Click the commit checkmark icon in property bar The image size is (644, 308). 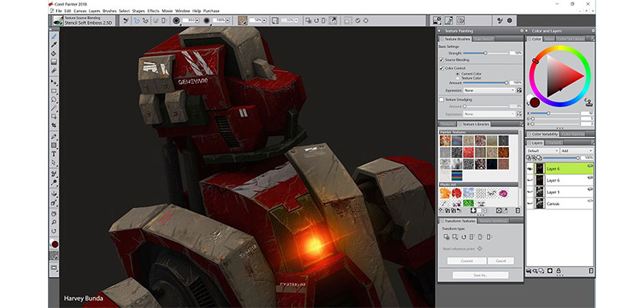[x=358, y=20]
